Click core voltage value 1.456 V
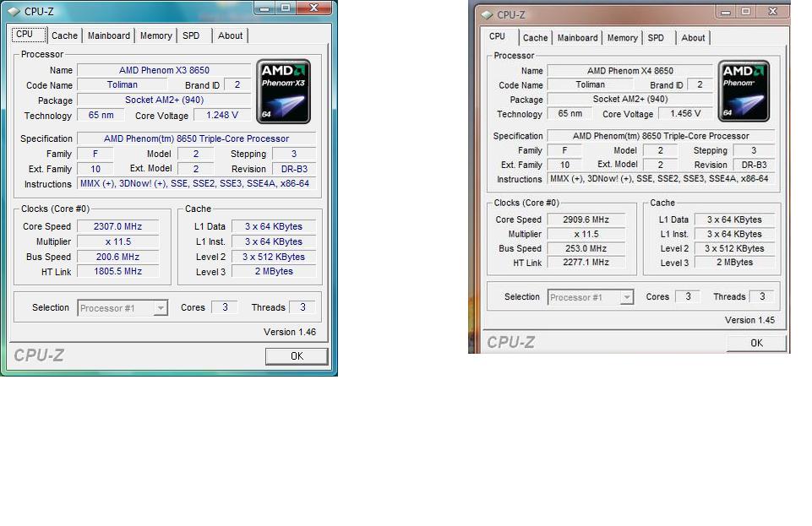 tap(685, 114)
